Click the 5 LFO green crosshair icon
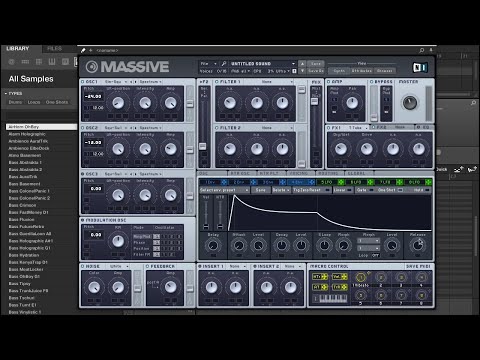This screenshot has height=360, width=480. coord(341,182)
